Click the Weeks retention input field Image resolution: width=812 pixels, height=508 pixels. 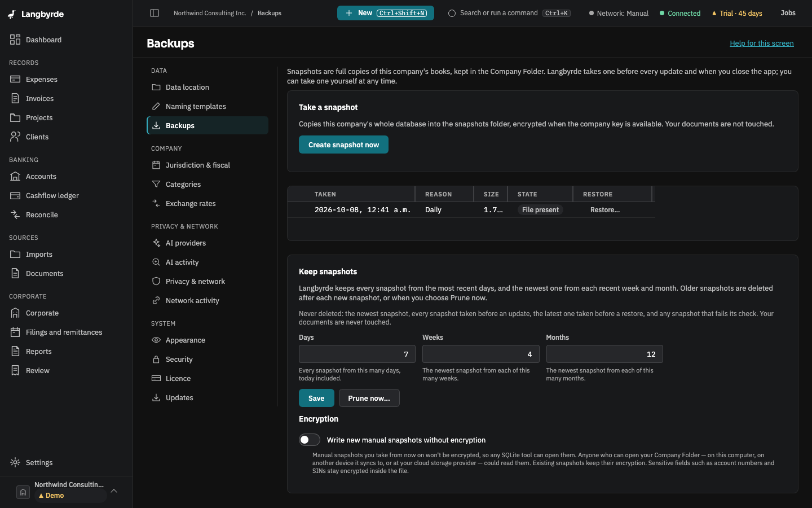pyautogui.click(x=480, y=354)
